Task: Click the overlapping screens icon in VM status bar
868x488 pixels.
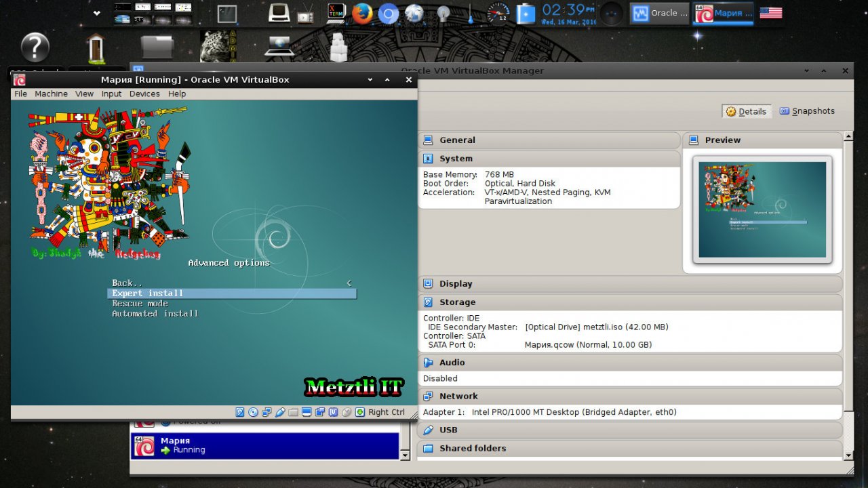Action: click(320, 412)
